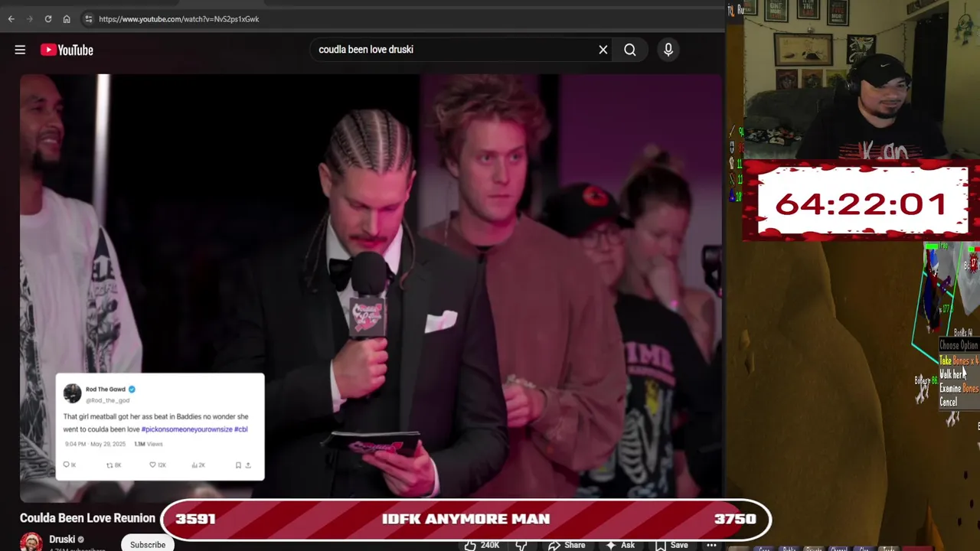Cancel the game Choose Option menu
The height and width of the screenshot is (551, 980).
click(x=948, y=403)
